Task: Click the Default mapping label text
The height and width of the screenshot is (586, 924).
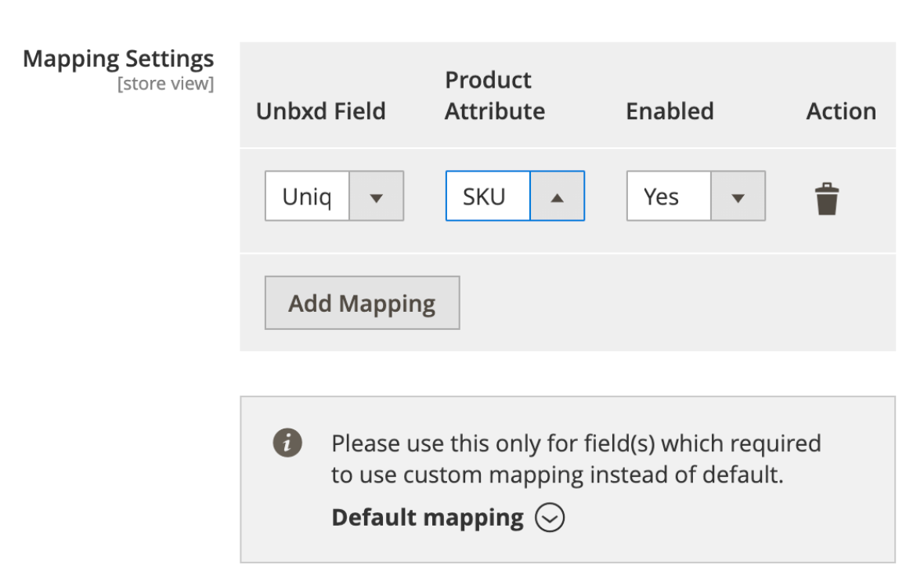Action: click(x=428, y=518)
